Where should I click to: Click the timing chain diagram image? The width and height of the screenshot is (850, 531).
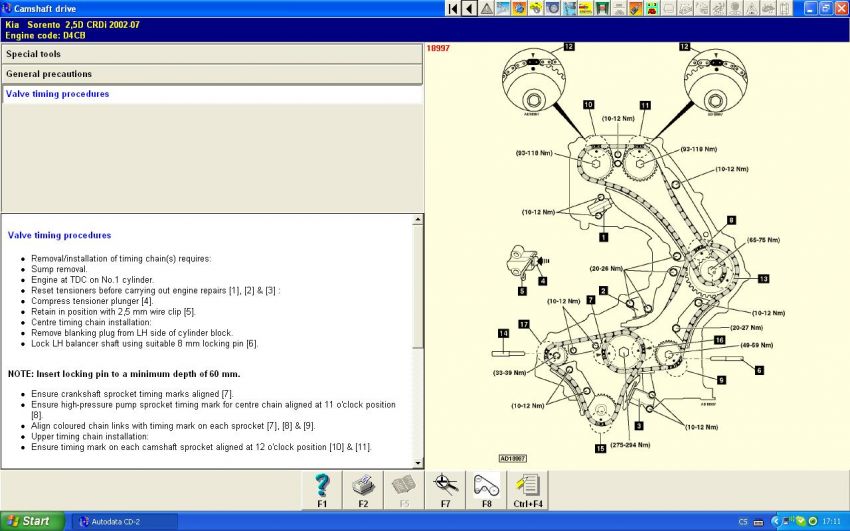635,255
